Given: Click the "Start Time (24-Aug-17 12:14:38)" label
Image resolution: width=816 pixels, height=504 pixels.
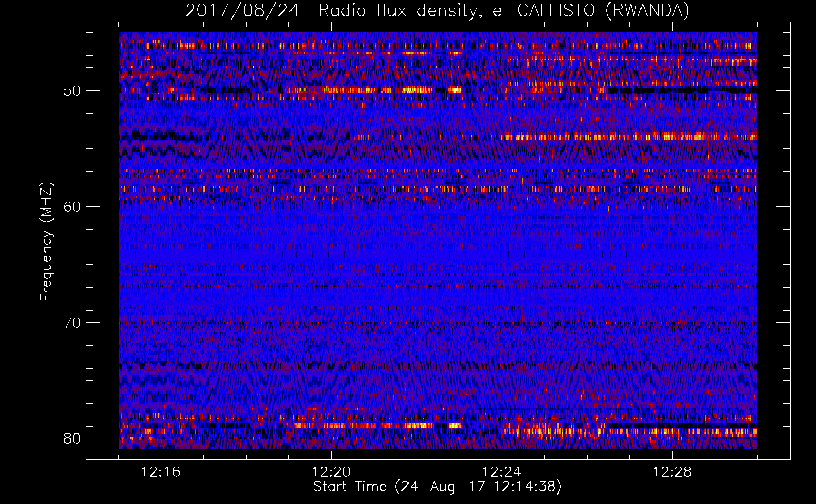Looking at the screenshot, I should [x=437, y=487].
